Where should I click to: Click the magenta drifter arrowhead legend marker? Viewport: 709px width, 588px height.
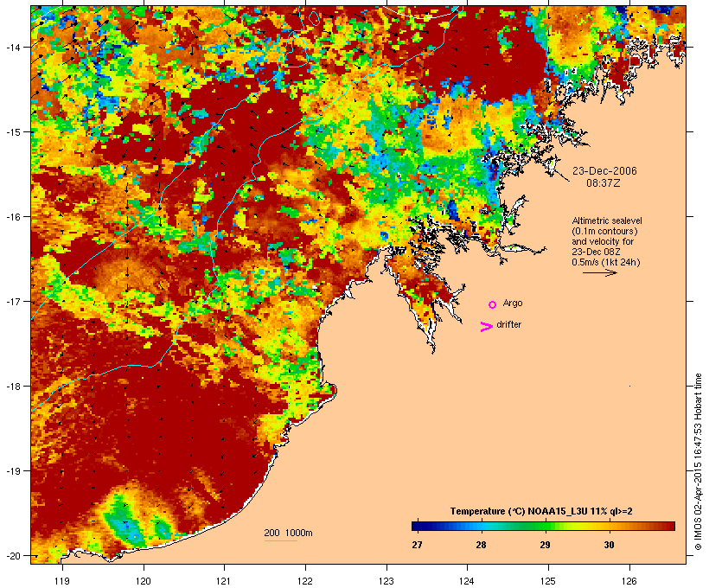click(486, 327)
